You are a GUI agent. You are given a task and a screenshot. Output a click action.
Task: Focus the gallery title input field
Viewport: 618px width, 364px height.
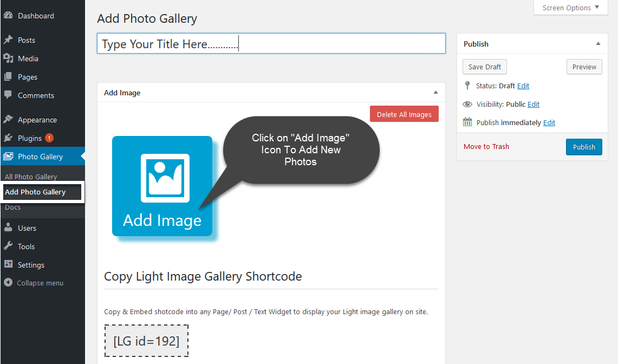(x=271, y=44)
